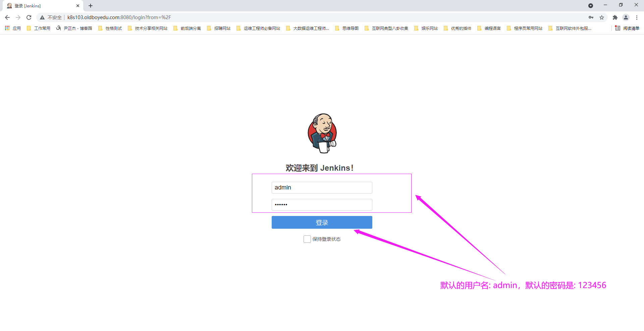Viewport: 644px width, 331px height.
Task: Expand the 招聘网站 bookmark folder
Action: [219, 29]
